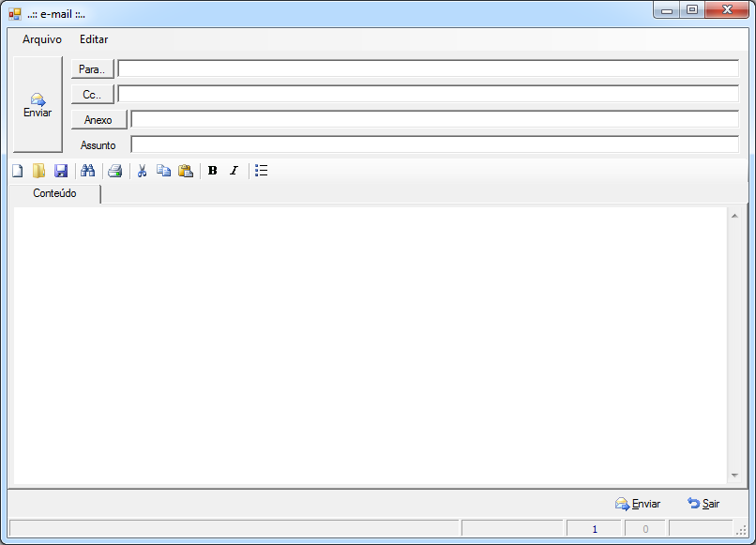Click the large Enviar button beside the address fields
The image size is (756, 545).
click(x=38, y=104)
